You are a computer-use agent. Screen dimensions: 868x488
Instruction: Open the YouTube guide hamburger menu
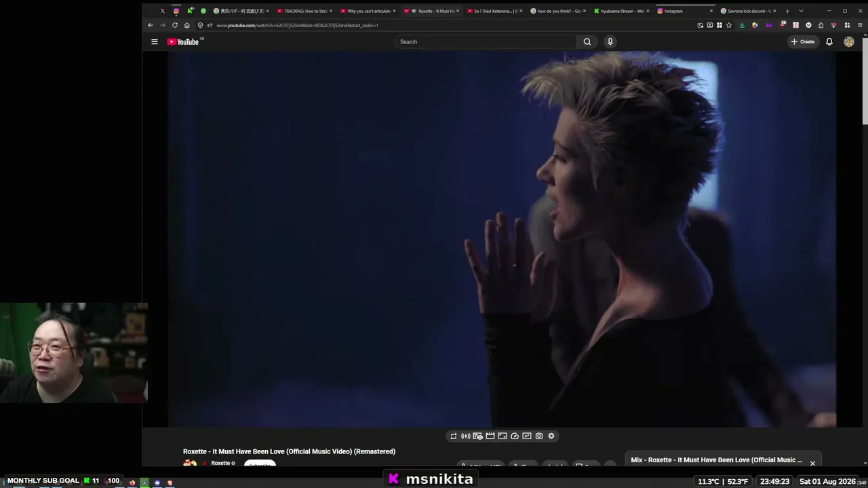pyautogui.click(x=155, y=42)
